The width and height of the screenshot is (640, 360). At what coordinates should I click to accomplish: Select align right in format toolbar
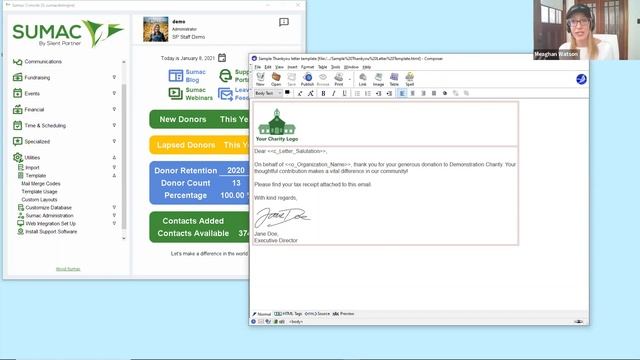tap(423, 93)
